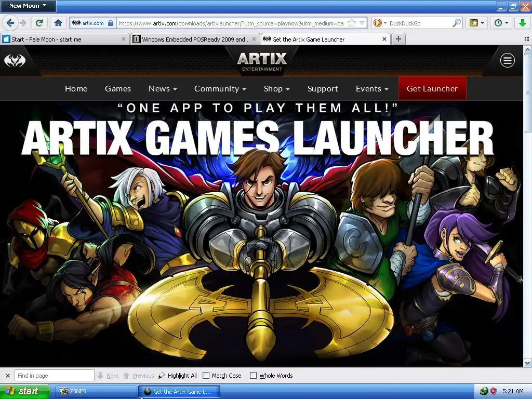Click the vertical scrollbar thumb

pyautogui.click(x=527, y=94)
